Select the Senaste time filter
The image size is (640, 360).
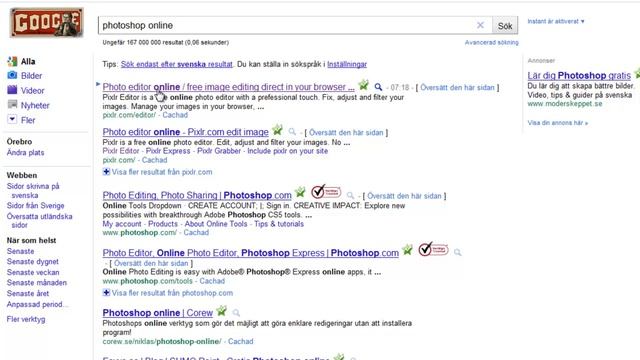point(20,251)
